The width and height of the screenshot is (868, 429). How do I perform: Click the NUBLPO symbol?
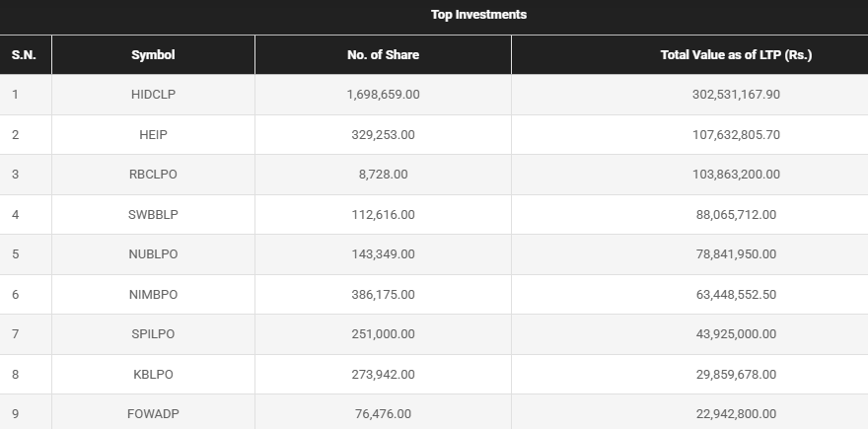[x=153, y=254]
